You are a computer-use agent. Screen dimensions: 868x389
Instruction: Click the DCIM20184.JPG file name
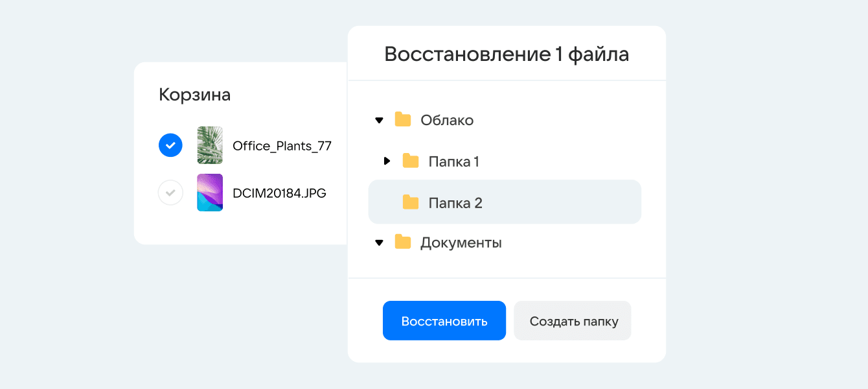279,193
